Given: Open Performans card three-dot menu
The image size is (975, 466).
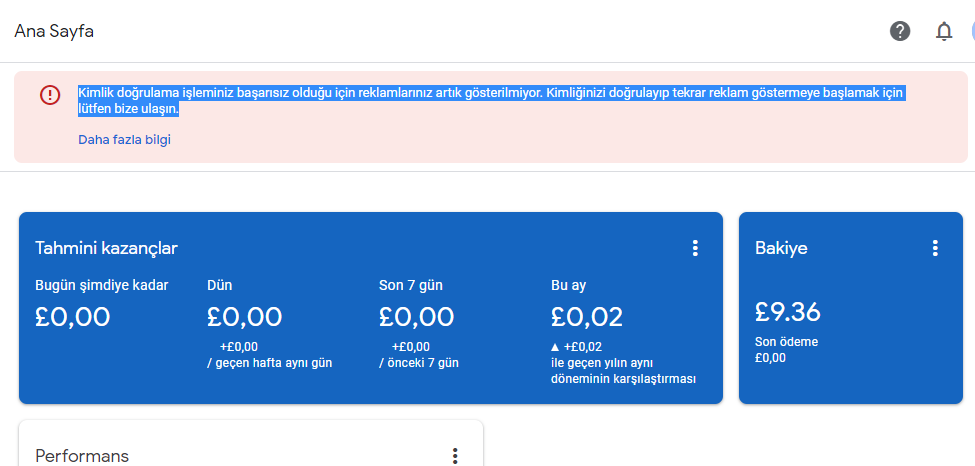Looking at the screenshot, I should (x=455, y=456).
